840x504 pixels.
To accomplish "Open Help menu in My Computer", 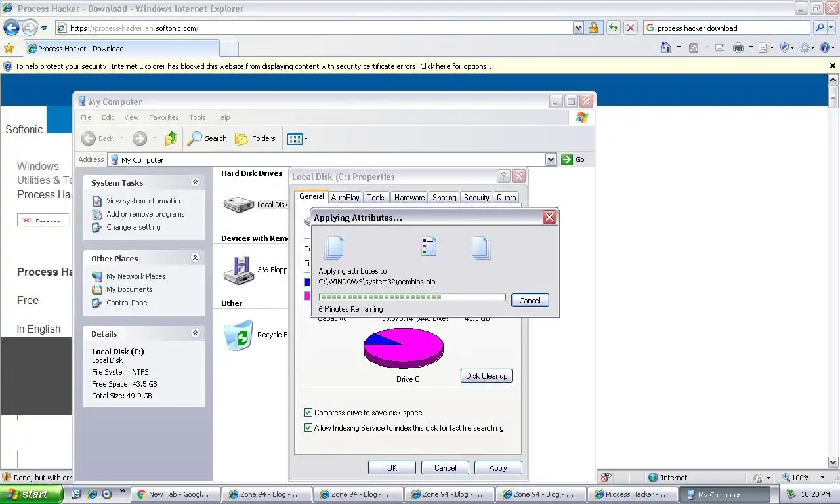I will click(222, 117).
